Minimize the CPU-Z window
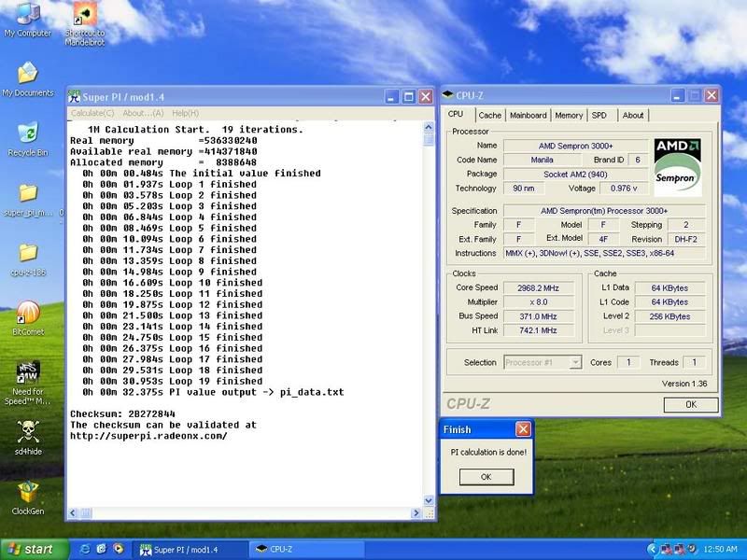The image size is (747, 560). pos(678,95)
